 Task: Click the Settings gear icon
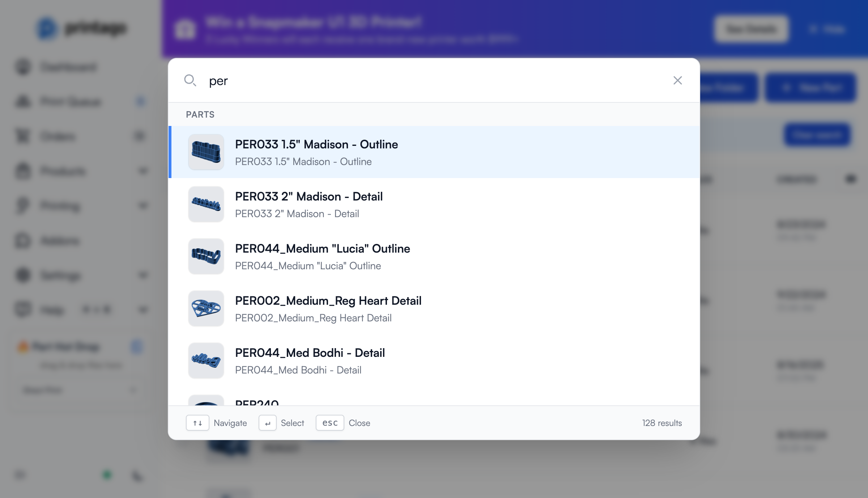(22, 275)
